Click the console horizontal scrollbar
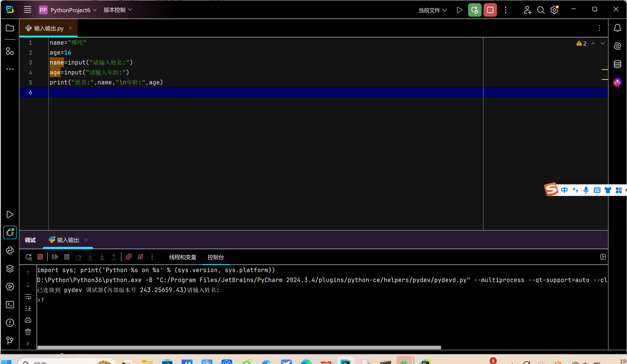 click(239, 347)
